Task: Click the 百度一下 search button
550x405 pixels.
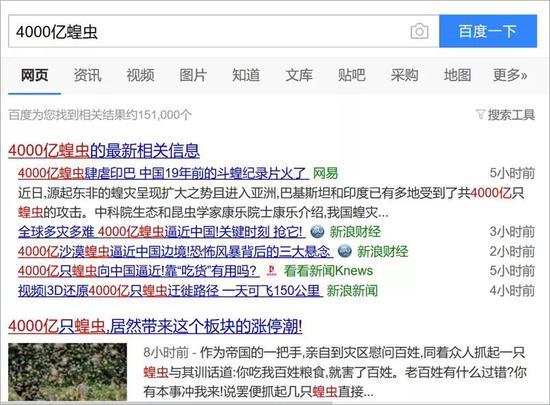Action: point(488,31)
